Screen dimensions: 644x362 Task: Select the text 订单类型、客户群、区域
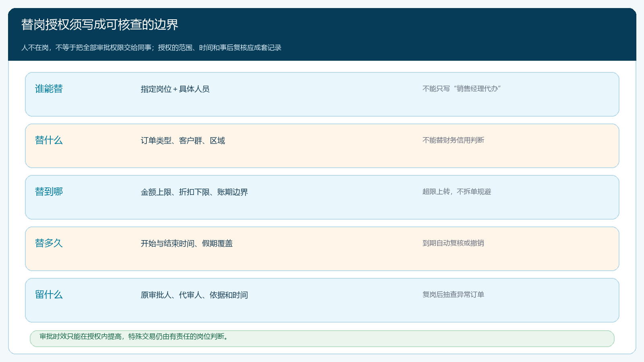click(x=183, y=140)
